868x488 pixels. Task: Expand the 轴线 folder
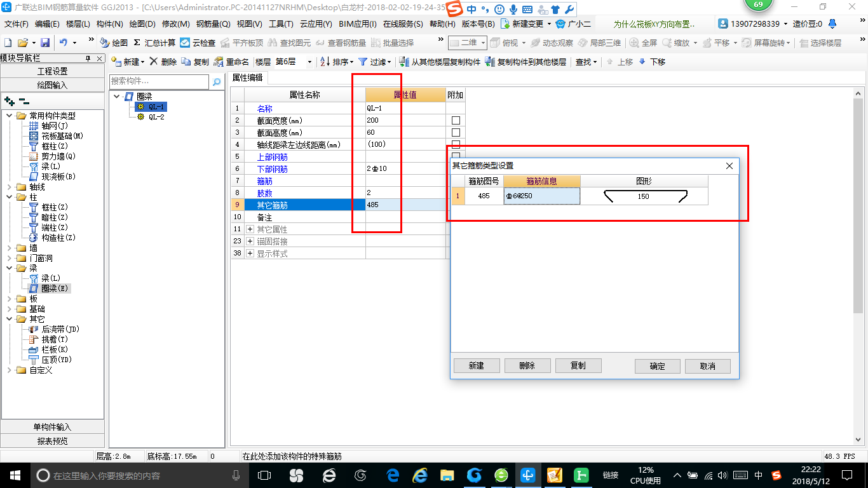[9, 187]
